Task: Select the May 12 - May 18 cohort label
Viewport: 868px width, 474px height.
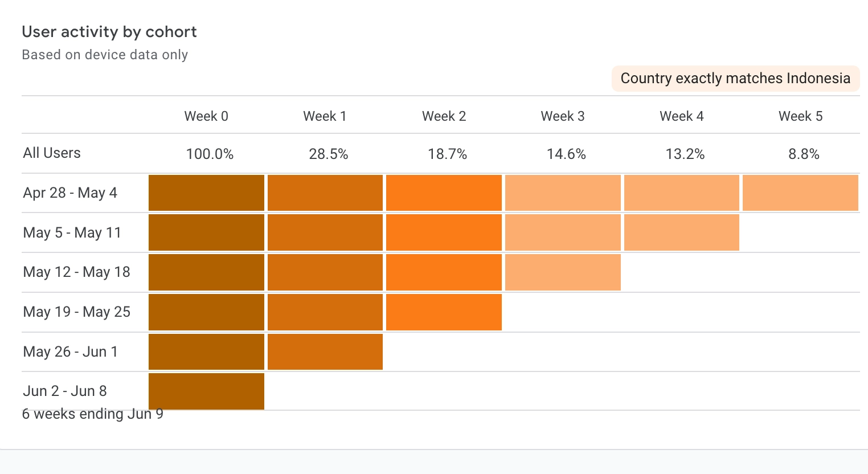Action: (x=76, y=272)
